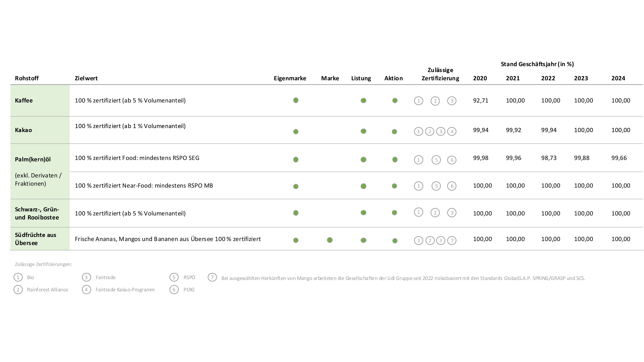644x362 pixels.
Task: Click the circled 5 in Near-Food row
Action: click(x=436, y=186)
